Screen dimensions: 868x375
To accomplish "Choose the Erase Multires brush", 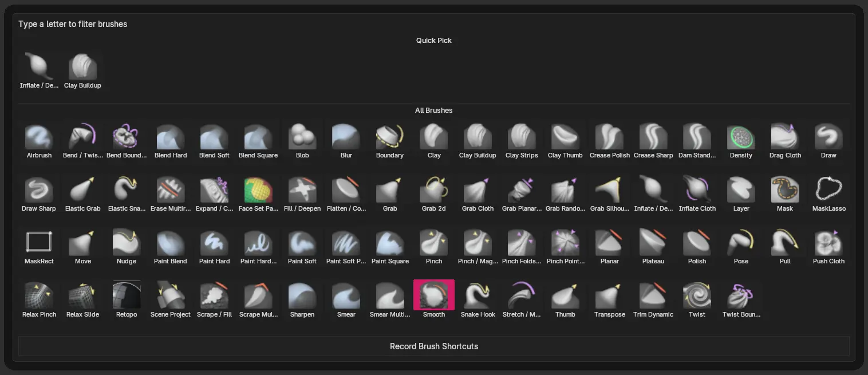I will (x=171, y=194).
